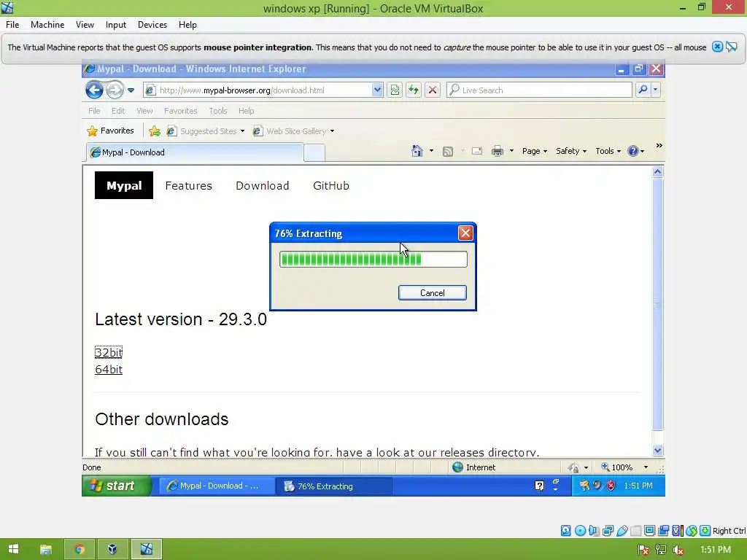Screen dimensions: 747x560
Task: Click the red X stop loading button
Action: tap(432, 90)
